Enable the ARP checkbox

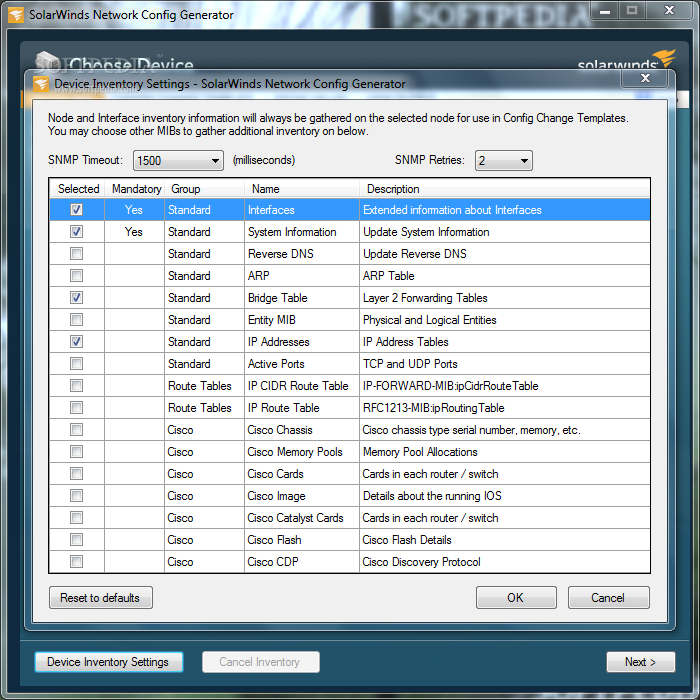76,275
